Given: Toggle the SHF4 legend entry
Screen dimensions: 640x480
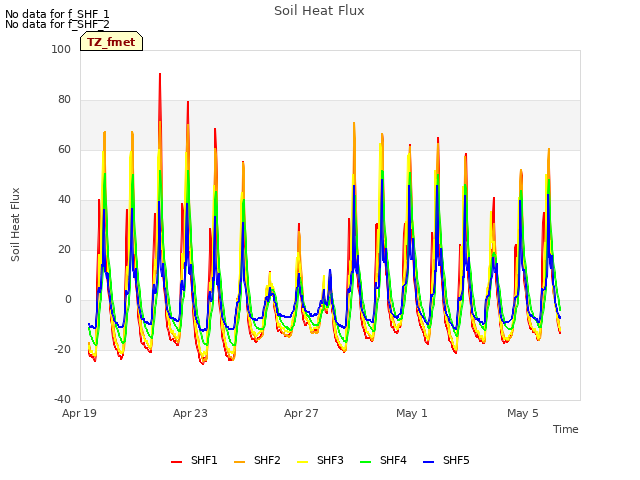Looking at the screenshot, I should [383, 460].
